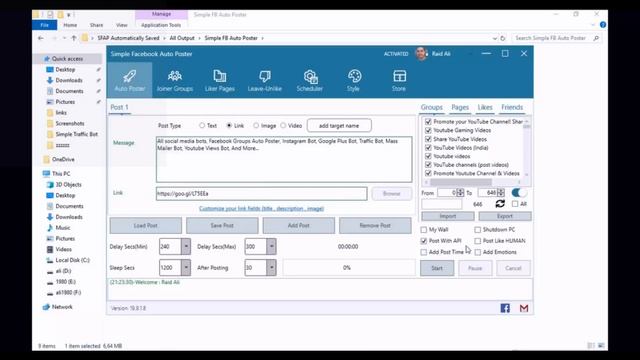Image resolution: width=640 pixels, height=360 pixels.
Task: Enable Shutdown PC checkbox
Action: click(478, 230)
